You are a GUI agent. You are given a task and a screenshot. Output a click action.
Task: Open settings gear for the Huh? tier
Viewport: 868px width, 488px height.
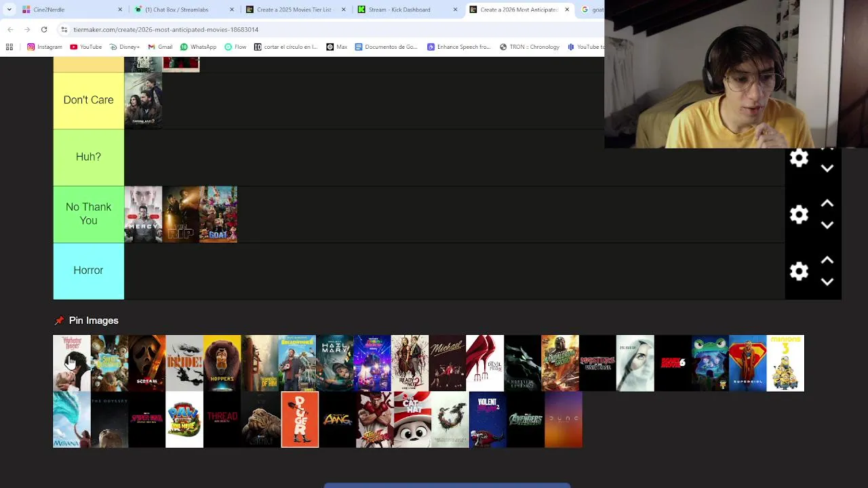[799, 158]
